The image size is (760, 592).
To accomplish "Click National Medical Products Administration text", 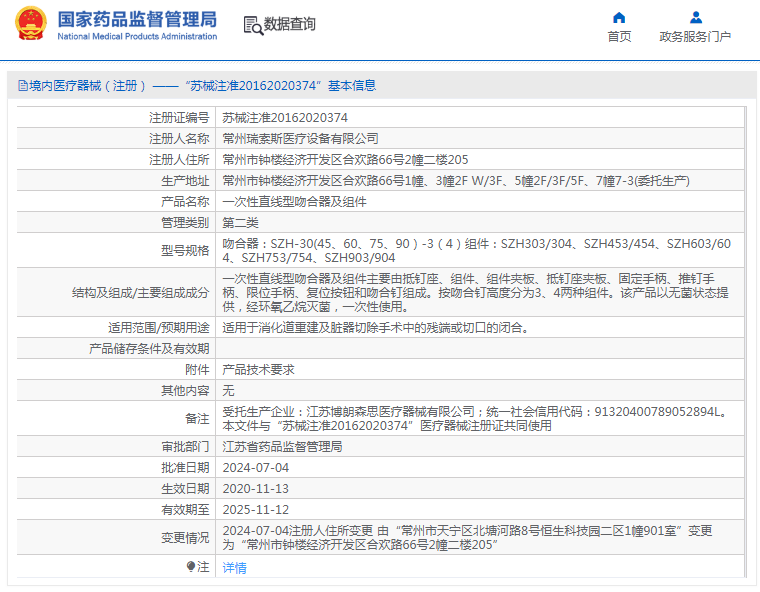I will point(137,36).
